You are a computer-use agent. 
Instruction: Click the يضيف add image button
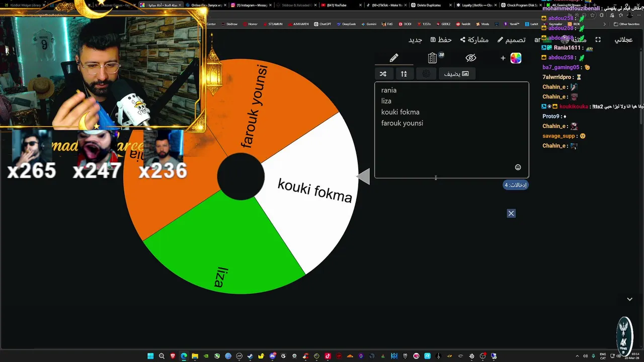pyautogui.click(x=456, y=74)
